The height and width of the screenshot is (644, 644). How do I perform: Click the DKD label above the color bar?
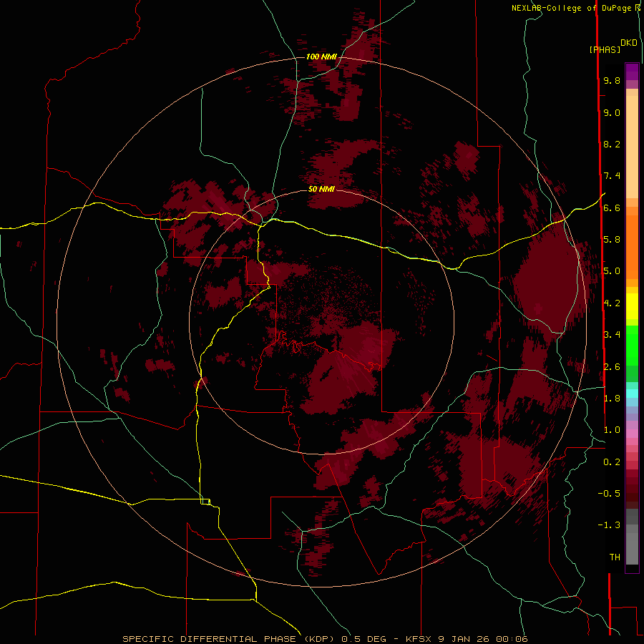click(629, 42)
